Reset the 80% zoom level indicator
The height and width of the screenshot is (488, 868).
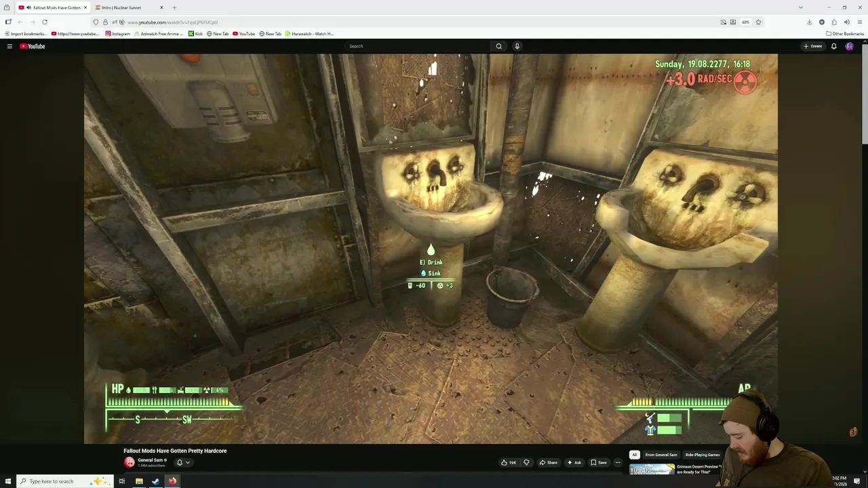pyautogui.click(x=745, y=22)
